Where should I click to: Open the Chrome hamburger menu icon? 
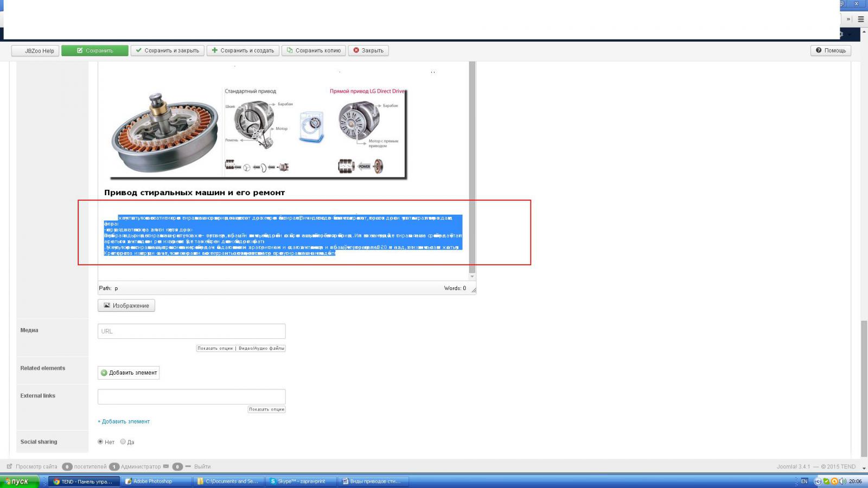(x=860, y=19)
